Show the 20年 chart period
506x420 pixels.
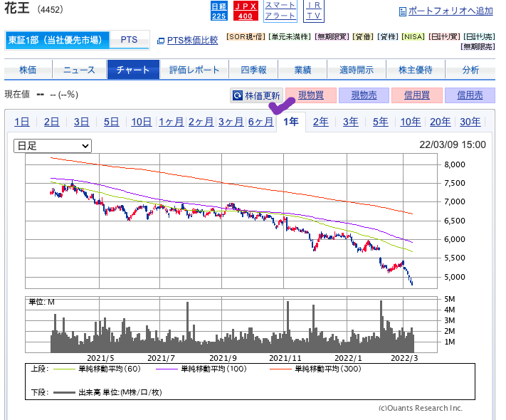[x=440, y=122]
